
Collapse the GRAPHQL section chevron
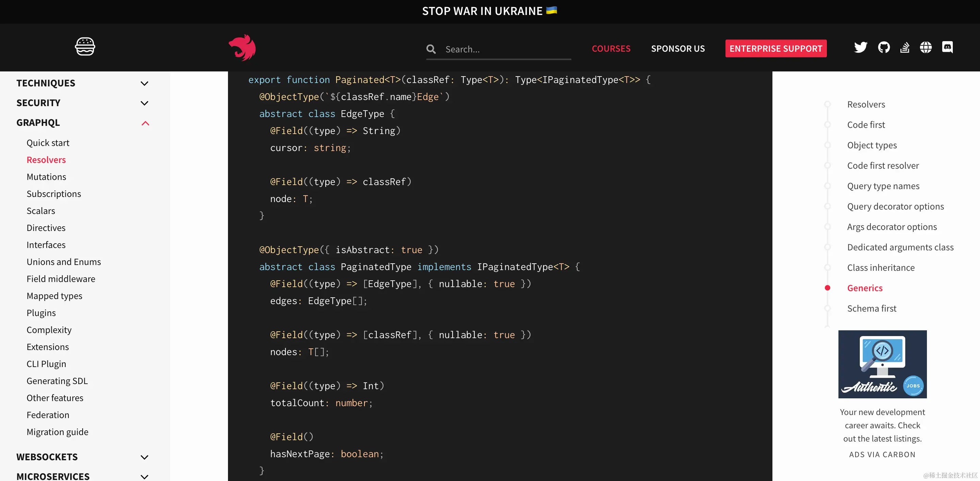(x=145, y=123)
